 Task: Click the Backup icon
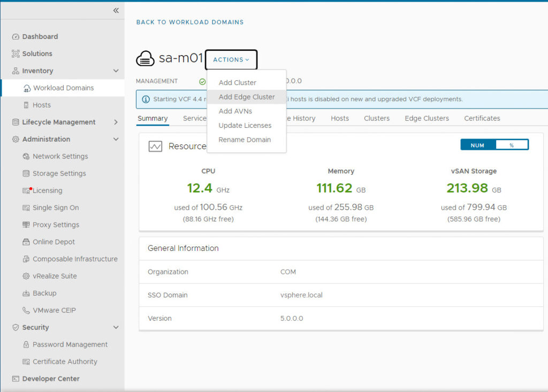pyautogui.click(x=26, y=293)
